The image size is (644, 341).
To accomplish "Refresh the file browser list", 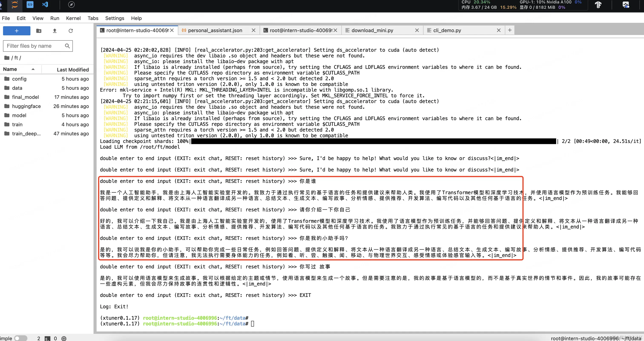I will [71, 31].
